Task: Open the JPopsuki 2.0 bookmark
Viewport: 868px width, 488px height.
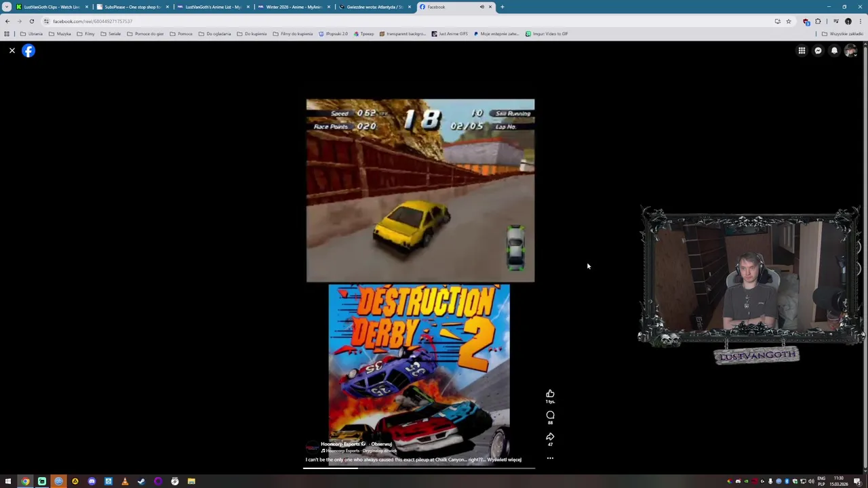Action: click(333, 34)
